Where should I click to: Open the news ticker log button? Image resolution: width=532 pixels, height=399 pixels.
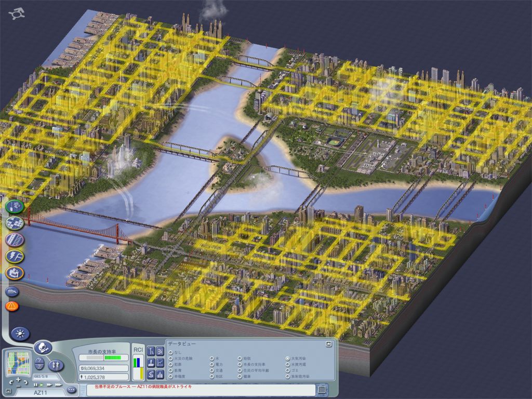pos(322,390)
